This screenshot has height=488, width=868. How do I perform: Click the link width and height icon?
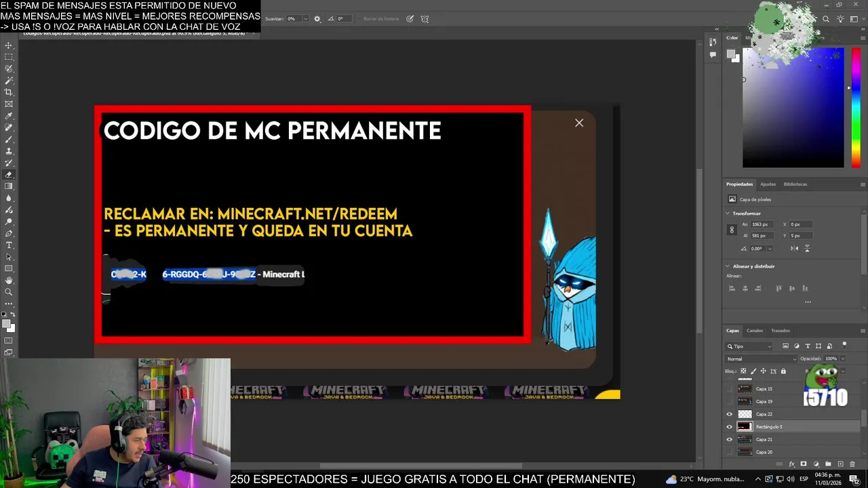pyautogui.click(x=732, y=230)
